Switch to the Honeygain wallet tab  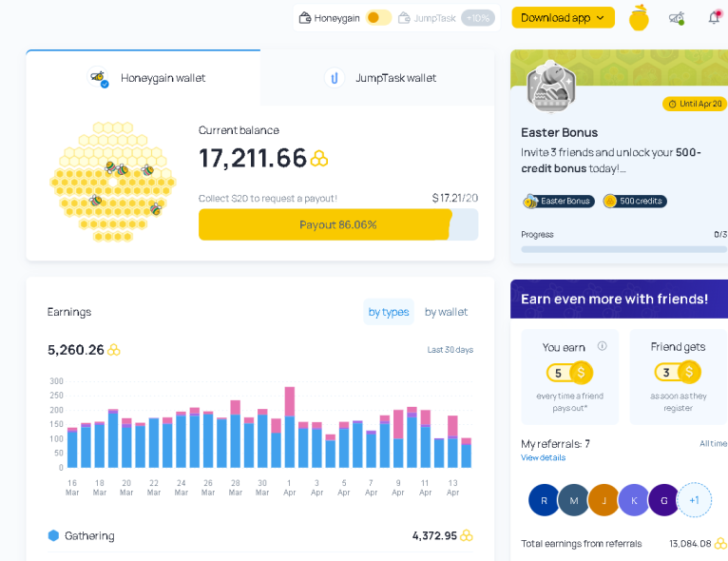click(x=143, y=78)
